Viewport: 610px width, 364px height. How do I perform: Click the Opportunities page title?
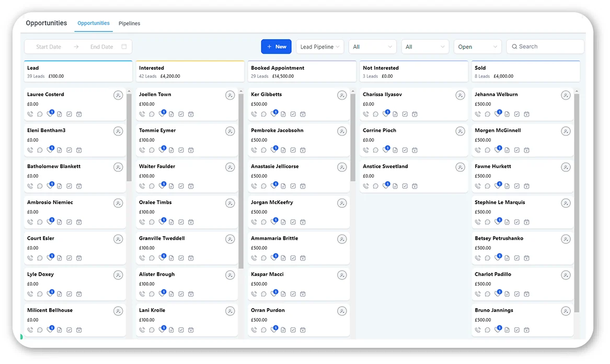(x=47, y=23)
